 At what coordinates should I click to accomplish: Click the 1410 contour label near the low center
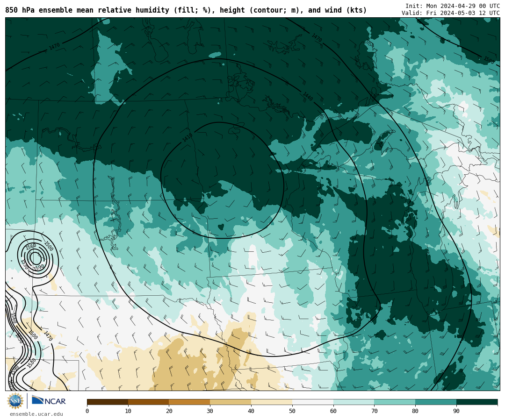pos(188,138)
